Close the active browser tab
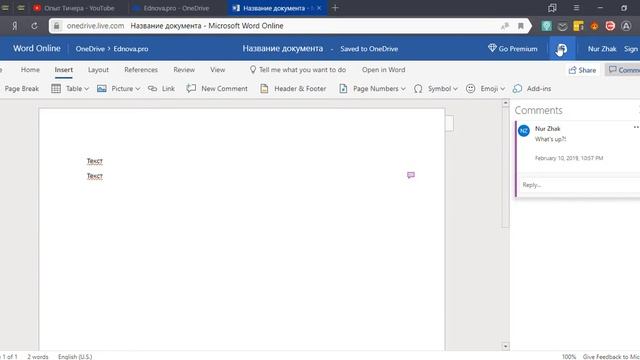Image resolution: width=640 pixels, height=360 pixels. [319, 8]
